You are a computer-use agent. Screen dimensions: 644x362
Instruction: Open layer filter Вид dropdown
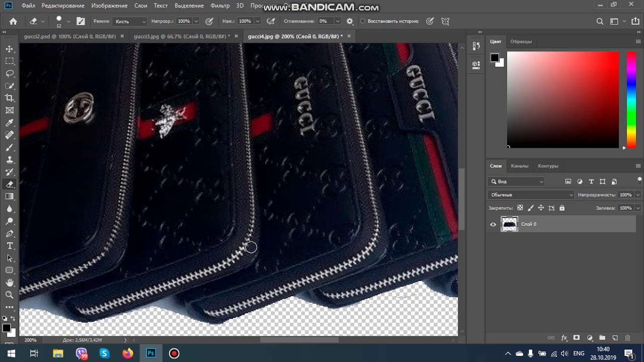click(517, 182)
